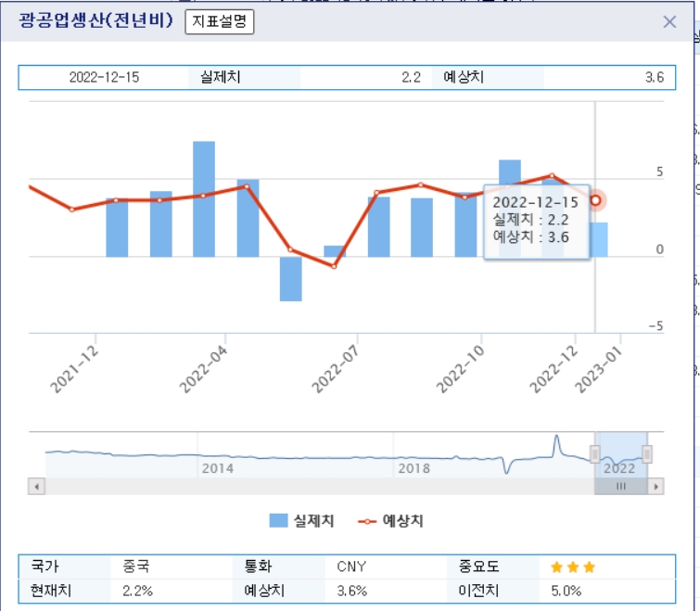Click the 2021-12 x-axis label

(74, 369)
